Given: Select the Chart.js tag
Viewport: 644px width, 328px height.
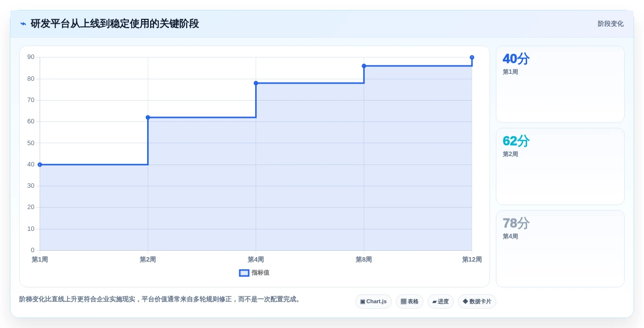Looking at the screenshot, I should coord(373,301).
